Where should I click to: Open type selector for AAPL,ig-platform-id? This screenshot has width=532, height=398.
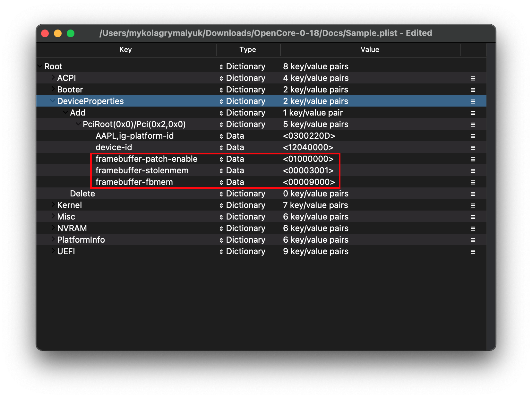tap(221, 136)
